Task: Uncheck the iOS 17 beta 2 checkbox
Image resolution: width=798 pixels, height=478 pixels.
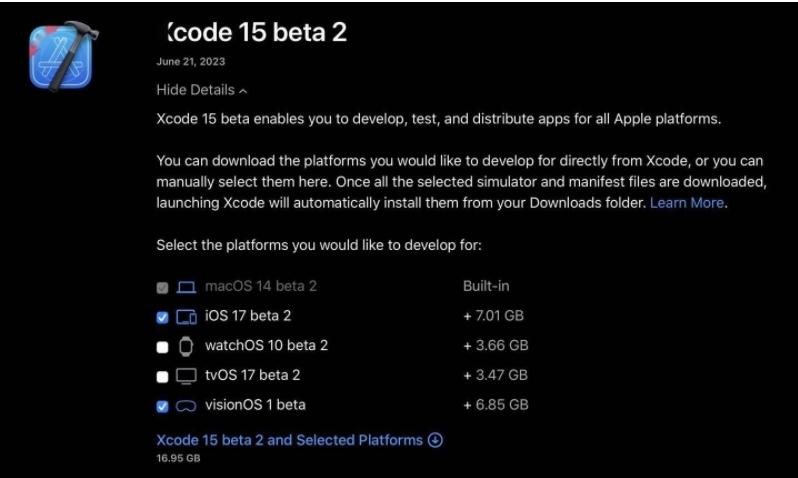Action: [x=163, y=318]
